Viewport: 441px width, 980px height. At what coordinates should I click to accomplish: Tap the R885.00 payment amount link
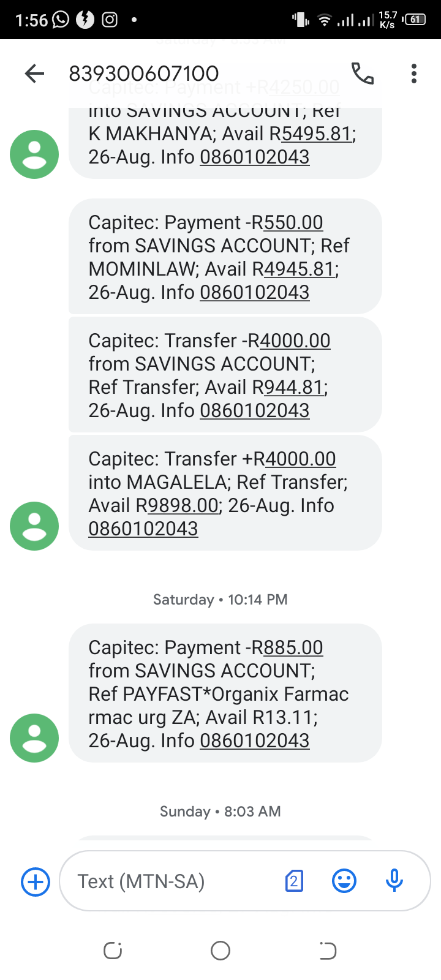[293, 647]
